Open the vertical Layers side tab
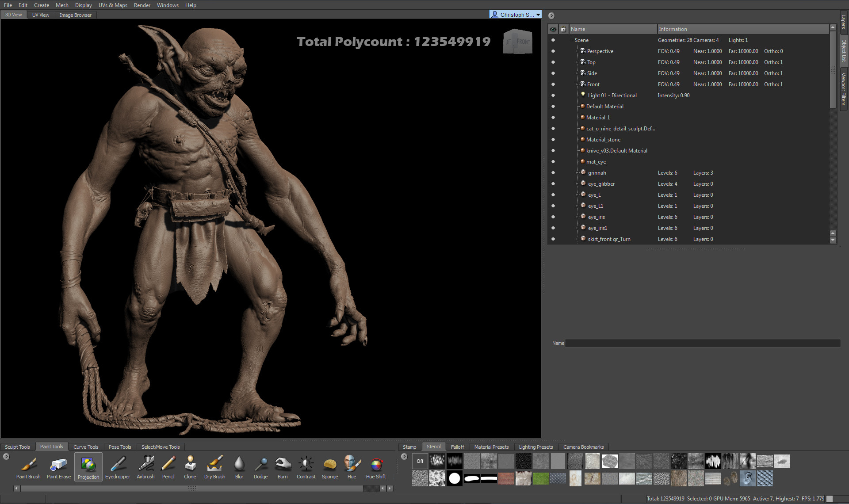 point(844,22)
